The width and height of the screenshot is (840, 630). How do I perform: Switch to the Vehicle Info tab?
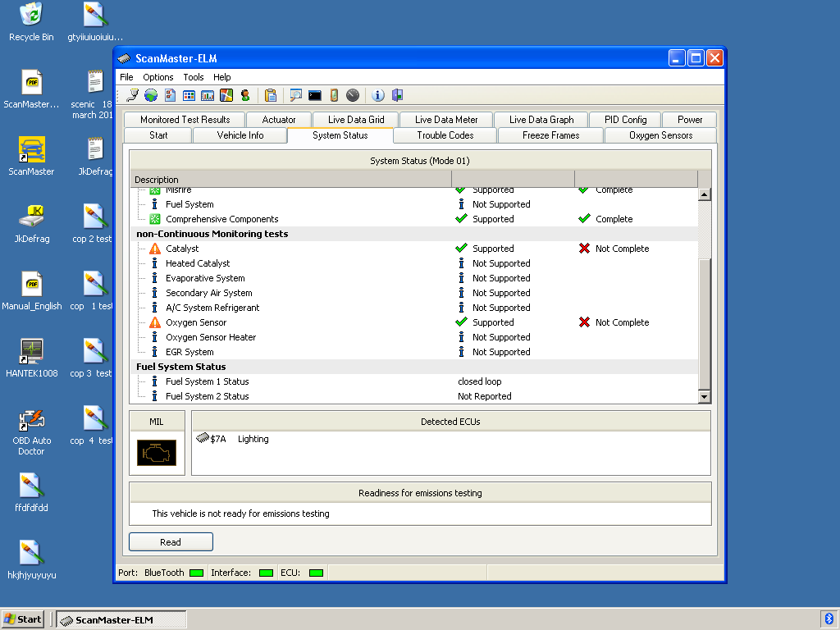240,135
